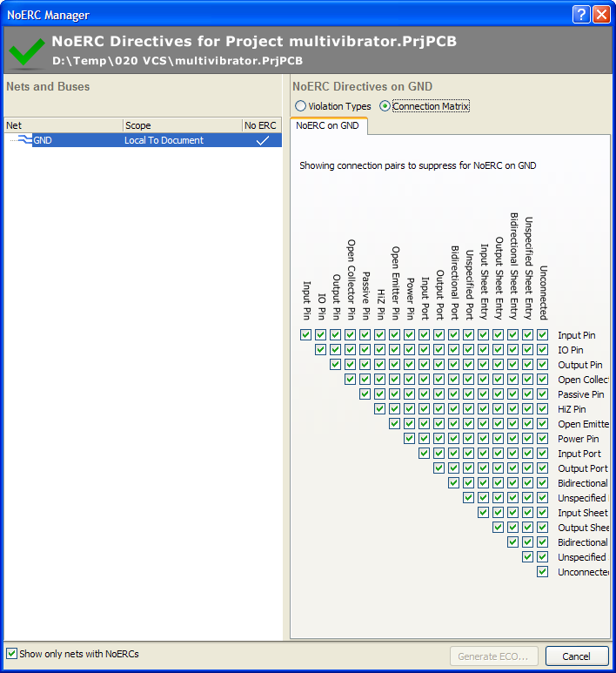Toggle Input Pin to Input Pin checkbox
This screenshot has height=673, width=616.
point(305,334)
